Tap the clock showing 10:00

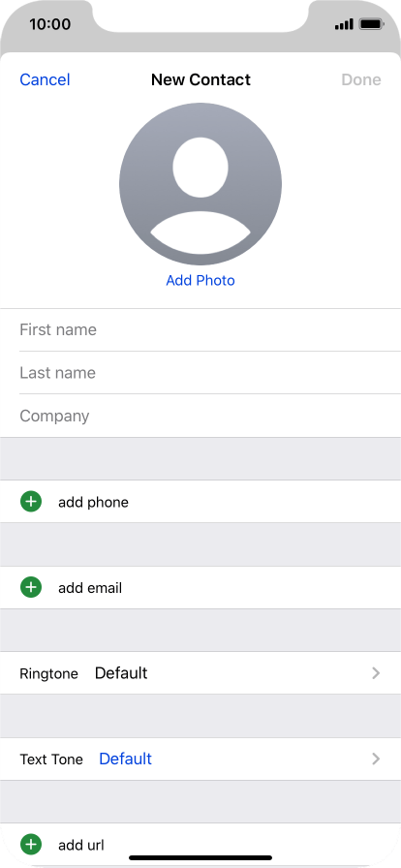(49, 24)
